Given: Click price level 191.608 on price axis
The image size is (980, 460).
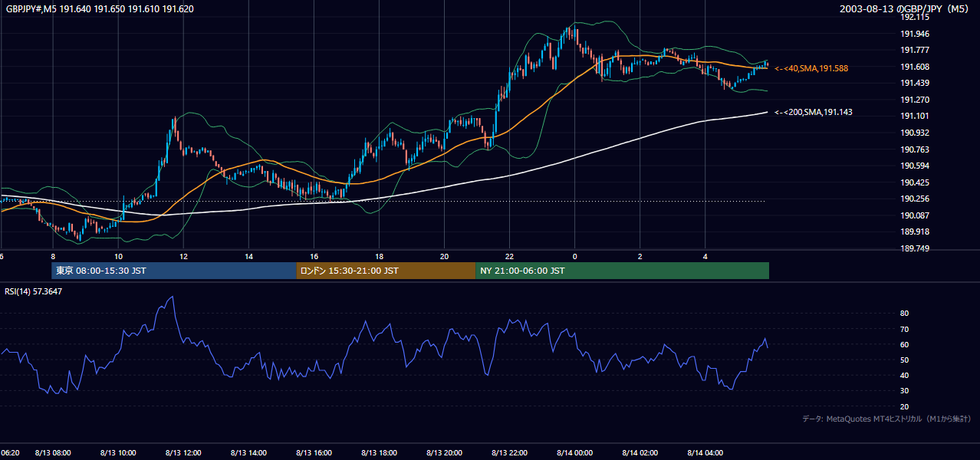Looking at the screenshot, I should pos(915,67).
